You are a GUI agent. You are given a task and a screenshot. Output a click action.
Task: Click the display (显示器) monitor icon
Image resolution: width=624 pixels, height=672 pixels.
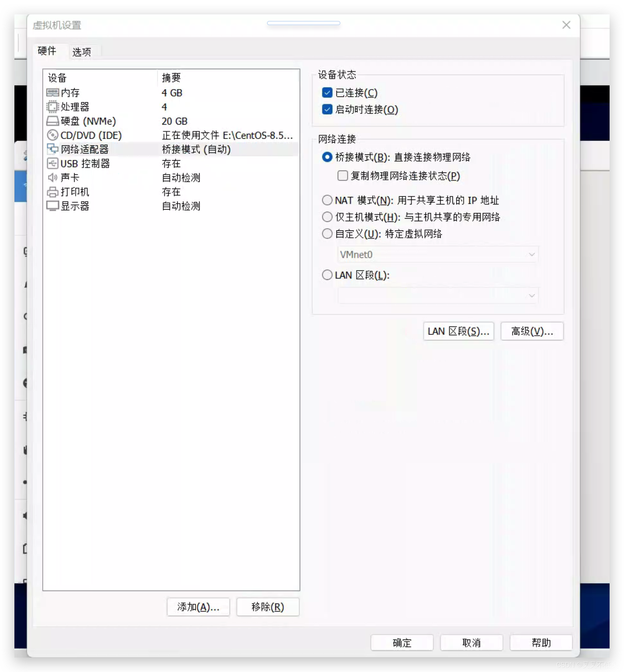[53, 206]
